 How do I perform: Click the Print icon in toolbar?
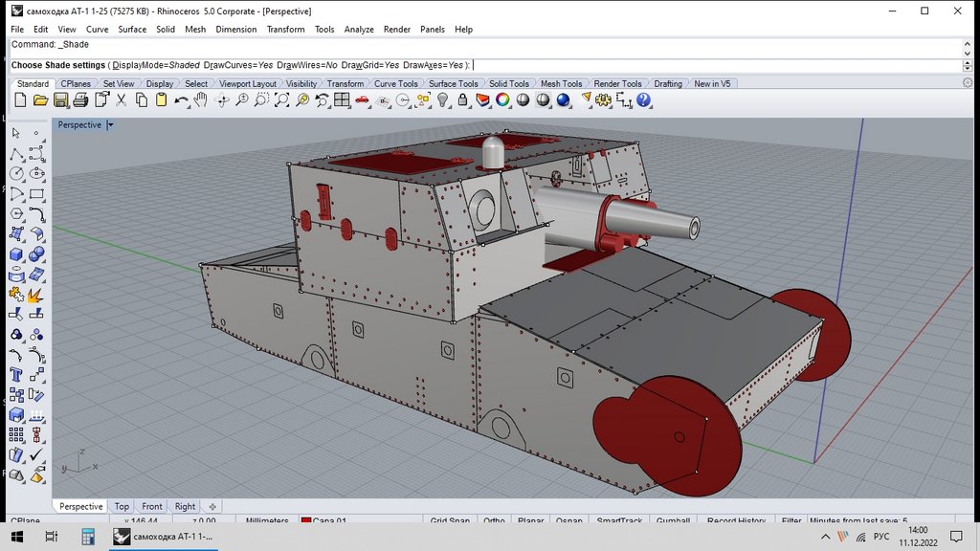click(80, 99)
